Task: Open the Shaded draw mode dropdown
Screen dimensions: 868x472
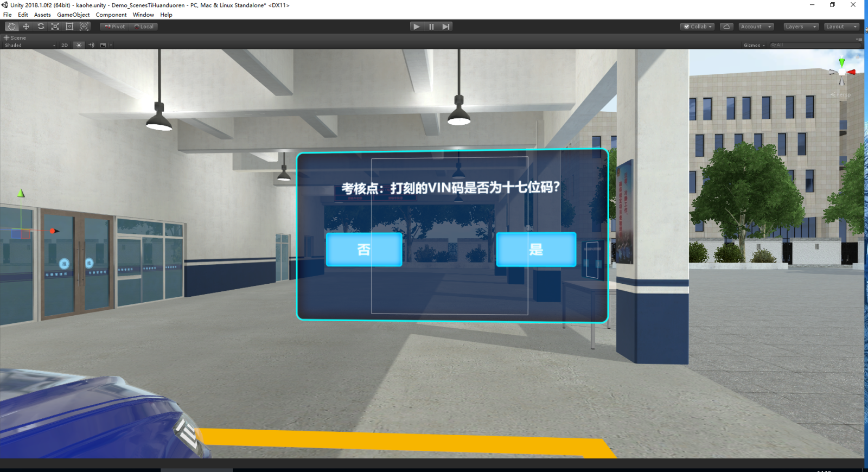Action: [30, 45]
